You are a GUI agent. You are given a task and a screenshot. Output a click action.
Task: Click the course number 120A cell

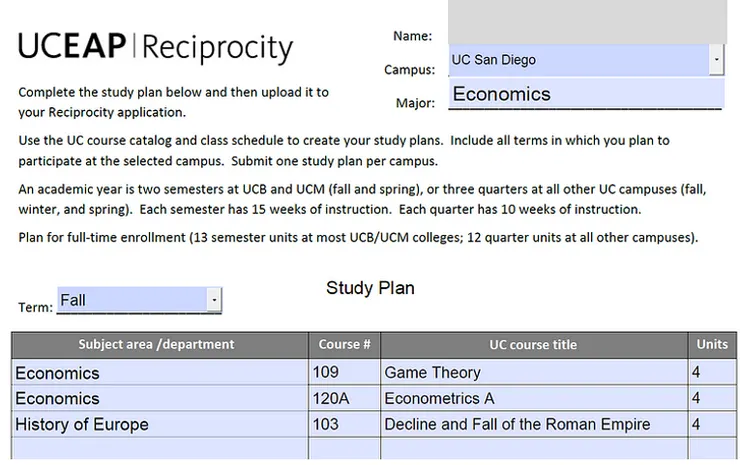pos(344,399)
